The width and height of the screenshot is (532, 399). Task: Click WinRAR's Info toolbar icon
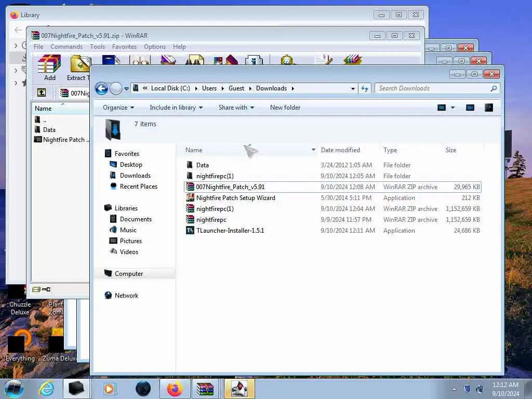click(254, 60)
